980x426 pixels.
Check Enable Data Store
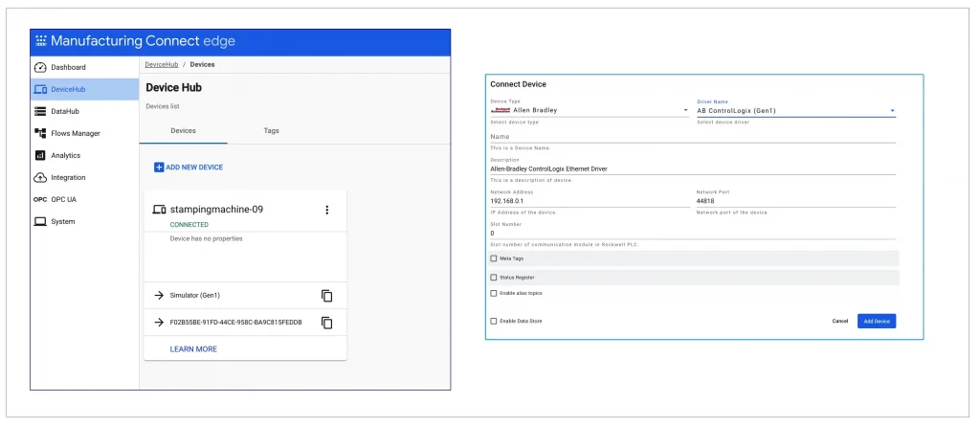[494, 321]
